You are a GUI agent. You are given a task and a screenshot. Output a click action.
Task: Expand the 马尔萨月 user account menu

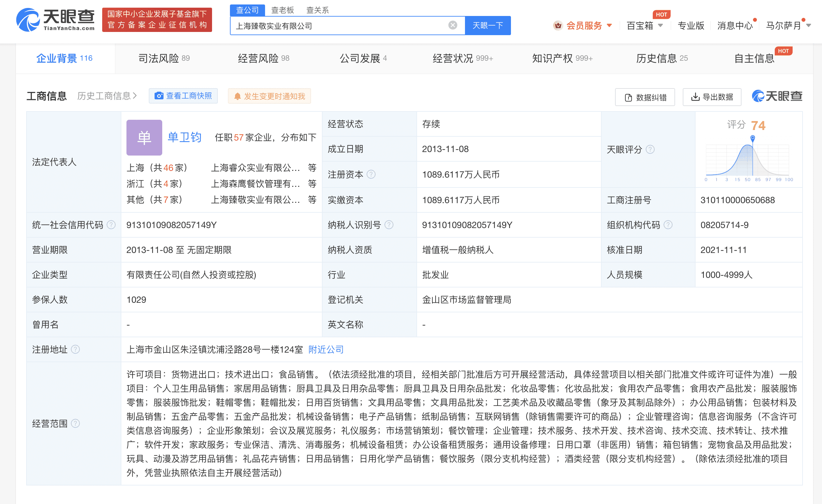click(x=787, y=25)
